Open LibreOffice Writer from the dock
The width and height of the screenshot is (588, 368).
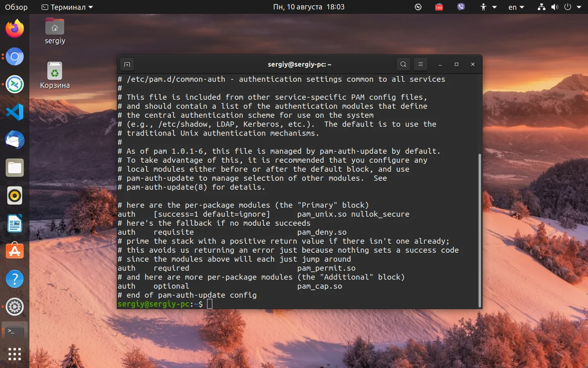tap(15, 223)
